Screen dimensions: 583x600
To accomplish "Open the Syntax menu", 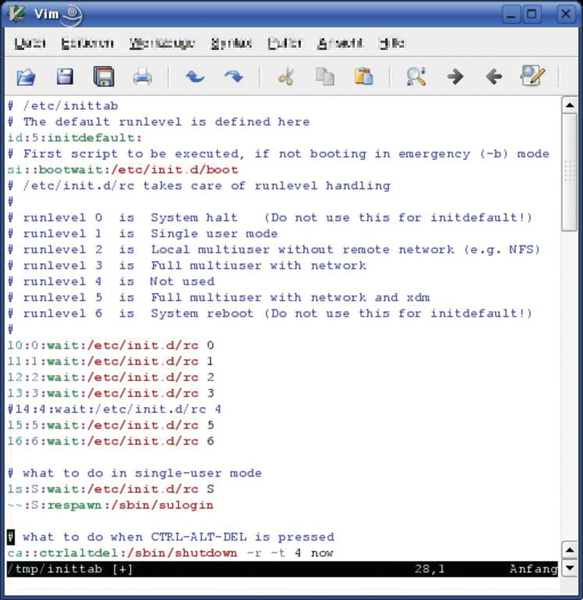I will pos(232,43).
